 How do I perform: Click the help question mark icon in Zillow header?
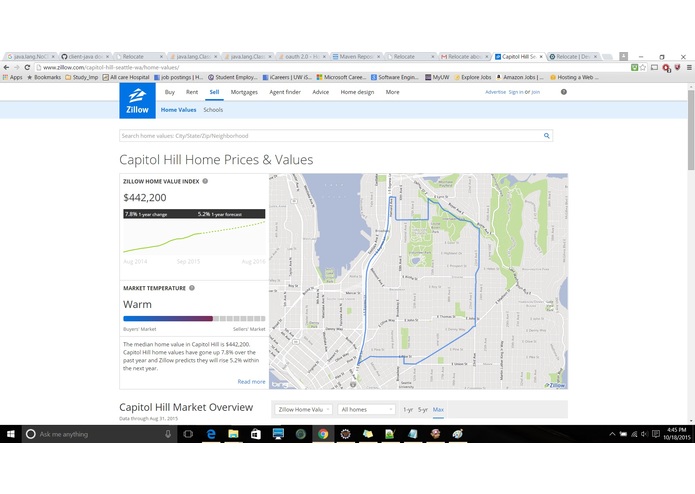tap(564, 92)
